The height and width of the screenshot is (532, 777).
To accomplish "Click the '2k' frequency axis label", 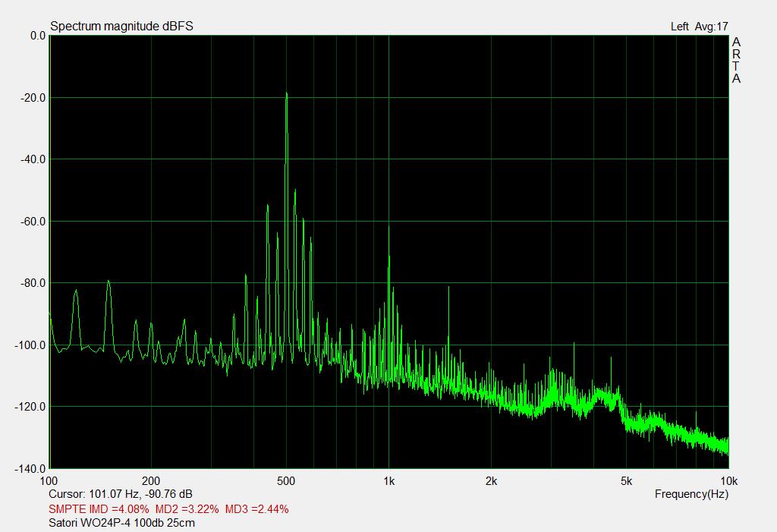I will pos(491,481).
